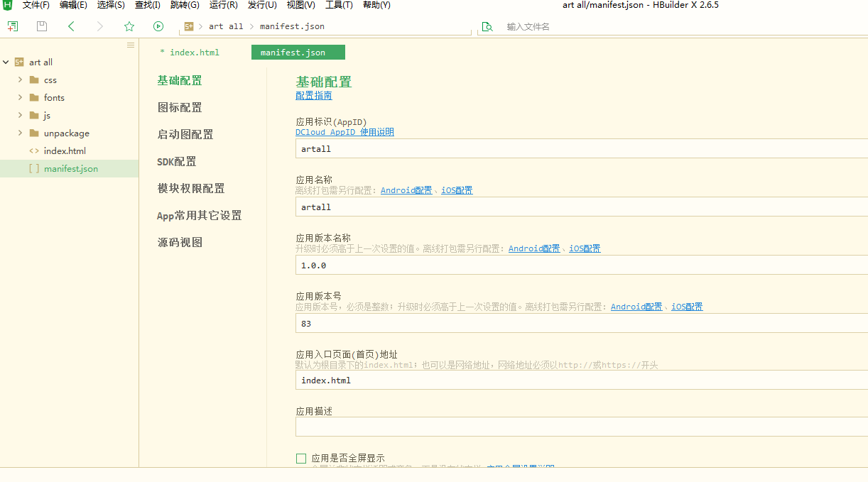Screen dimensions: 868x482
Task: Create a new file using toolbar icon
Action: [x=12, y=26]
